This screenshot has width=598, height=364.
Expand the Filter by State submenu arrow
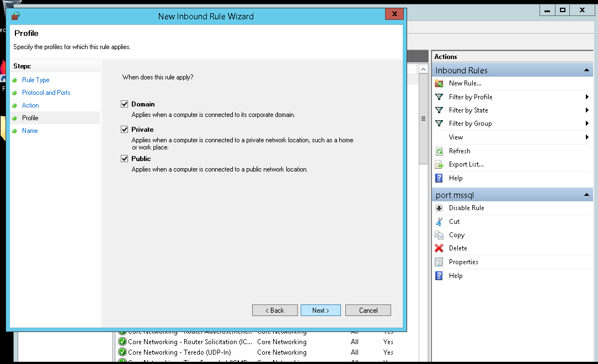[x=587, y=110]
